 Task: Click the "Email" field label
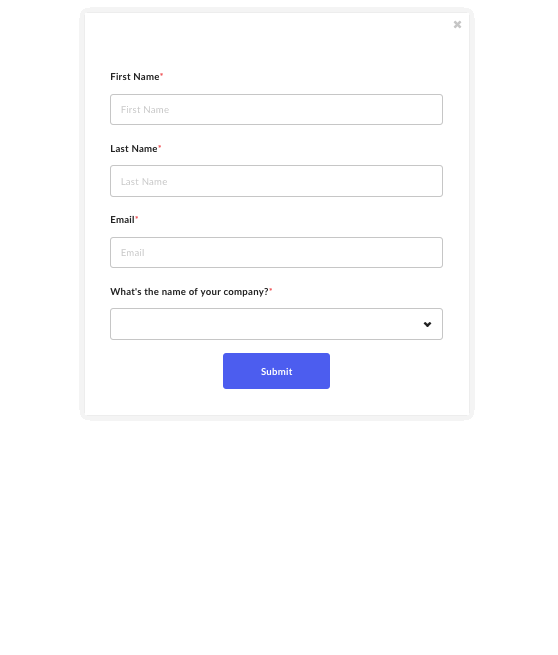pyautogui.click(x=122, y=220)
